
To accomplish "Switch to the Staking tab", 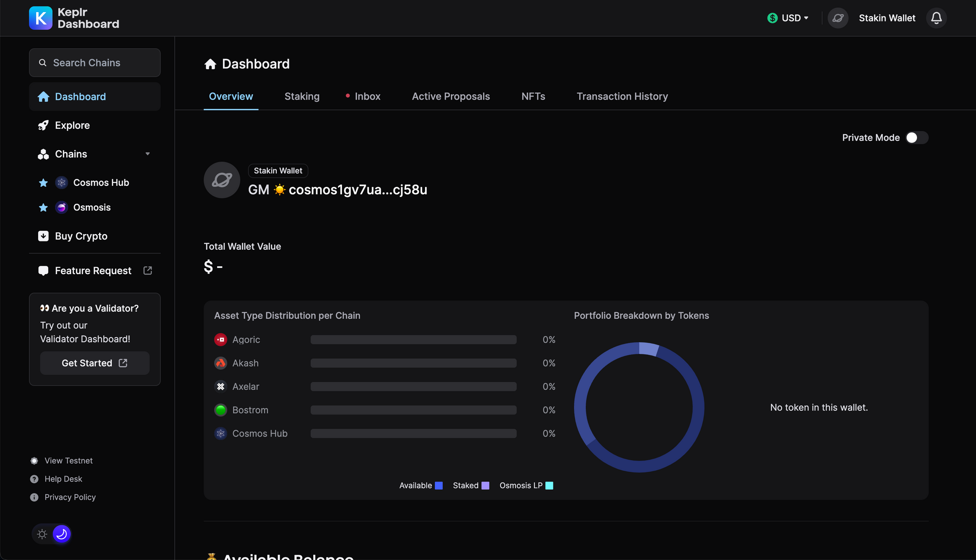I will [302, 97].
